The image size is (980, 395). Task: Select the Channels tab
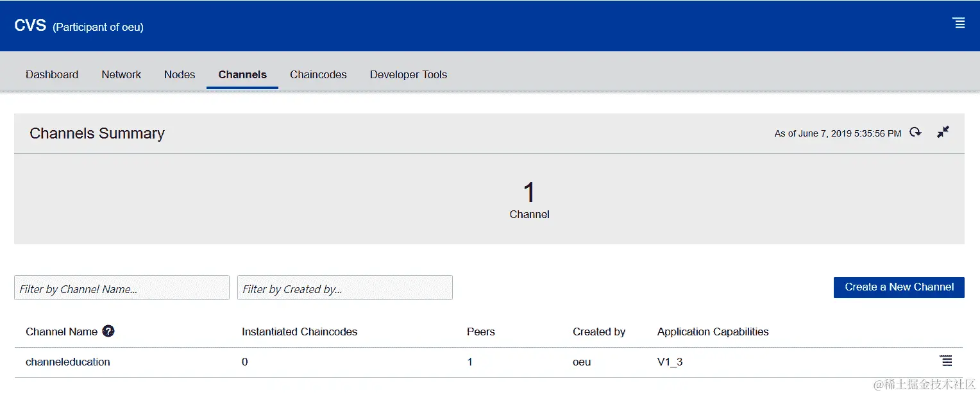242,74
